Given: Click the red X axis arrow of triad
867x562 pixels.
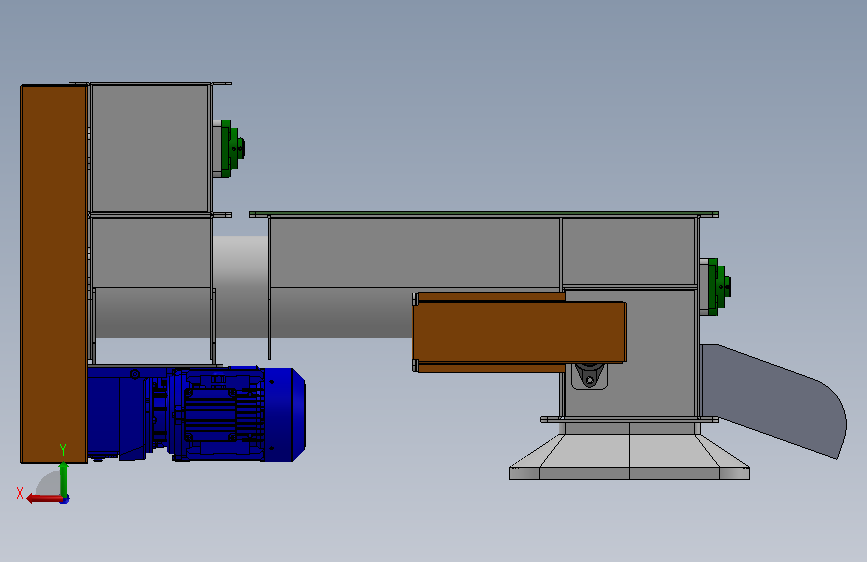Looking at the screenshot, I should 44,499.
